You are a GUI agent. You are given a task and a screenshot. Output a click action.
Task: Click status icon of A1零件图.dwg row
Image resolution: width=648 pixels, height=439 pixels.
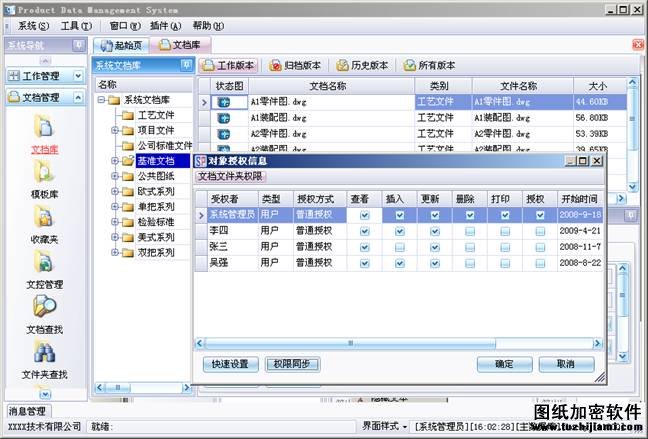[224, 102]
